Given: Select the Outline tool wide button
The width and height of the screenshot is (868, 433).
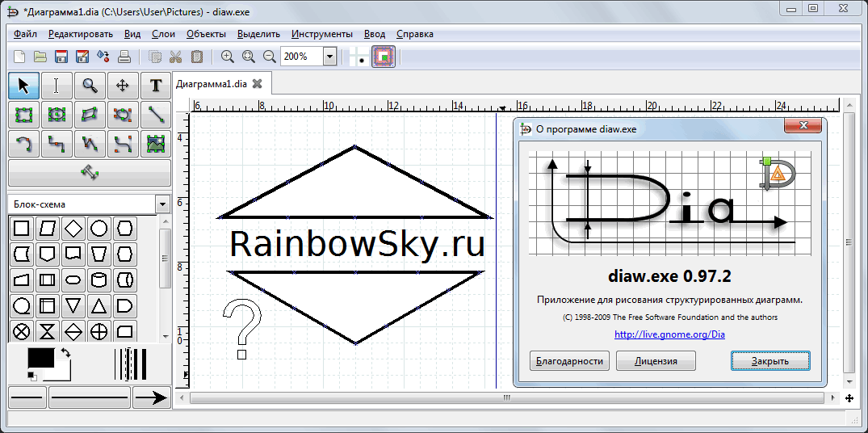Looking at the screenshot, I should pos(90,173).
